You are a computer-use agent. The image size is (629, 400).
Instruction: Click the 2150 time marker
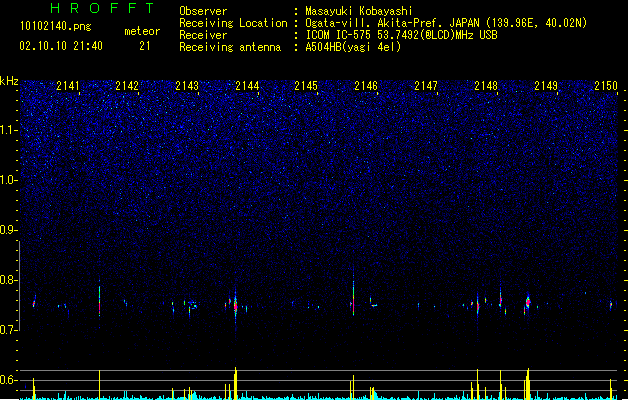click(606, 86)
